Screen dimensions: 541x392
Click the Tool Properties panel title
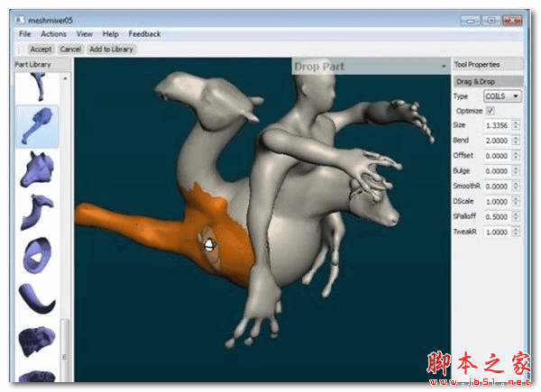[477, 65]
